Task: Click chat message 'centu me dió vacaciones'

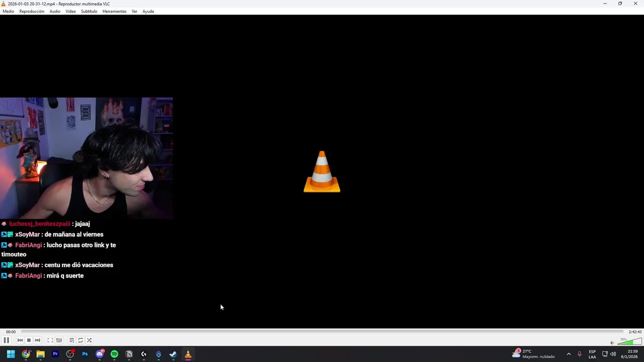Action: click(78, 265)
